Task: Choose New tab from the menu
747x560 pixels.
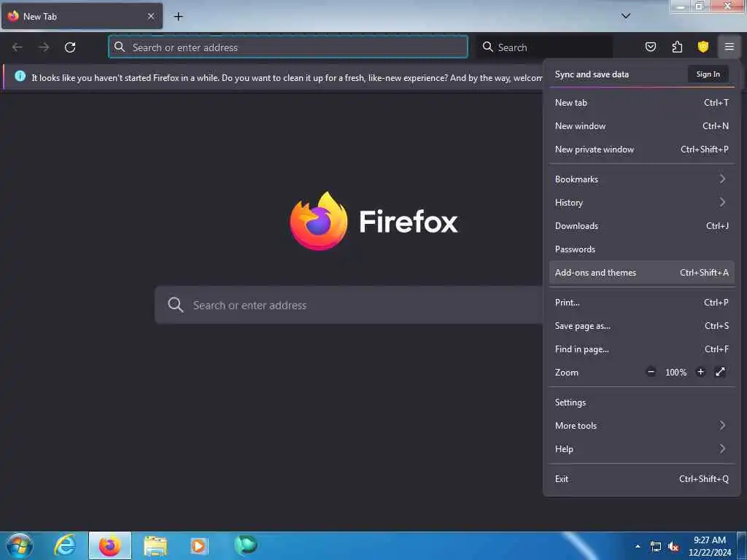Action: tap(641, 102)
